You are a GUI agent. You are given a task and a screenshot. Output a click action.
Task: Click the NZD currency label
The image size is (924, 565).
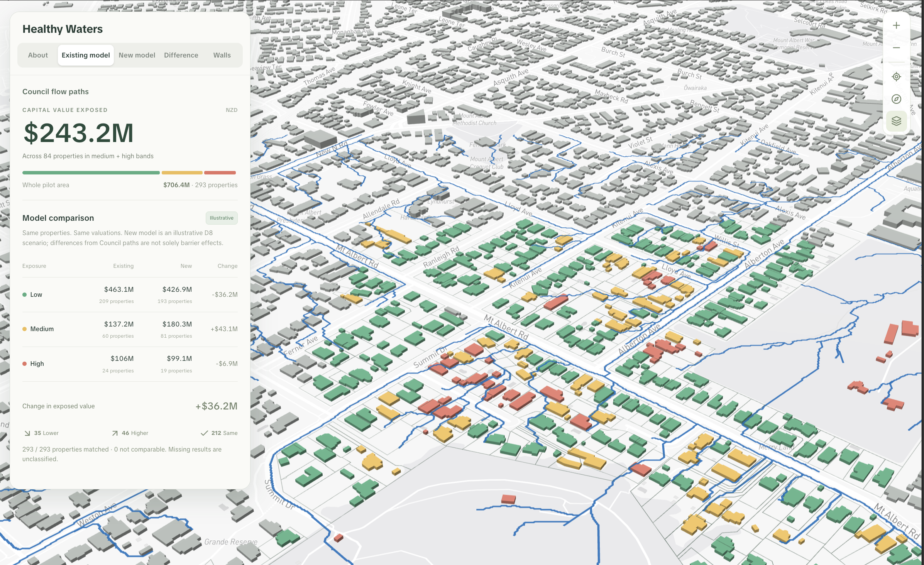click(x=232, y=110)
